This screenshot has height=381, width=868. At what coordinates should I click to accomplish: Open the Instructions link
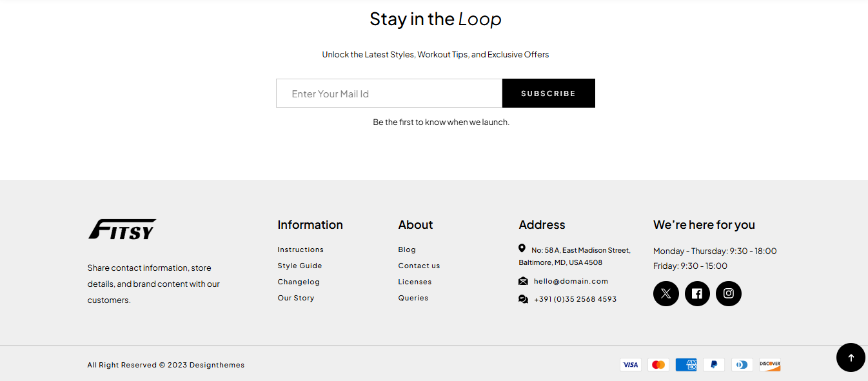(x=301, y=249)
